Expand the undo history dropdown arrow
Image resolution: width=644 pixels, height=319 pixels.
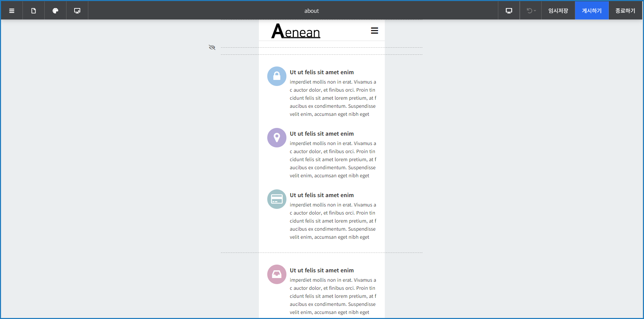pos(535,11)
